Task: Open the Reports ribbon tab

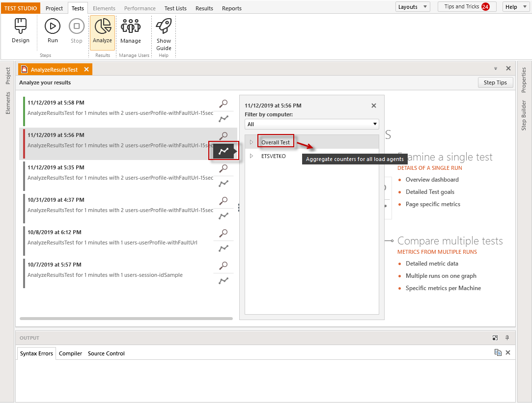Action: (232, 8)
